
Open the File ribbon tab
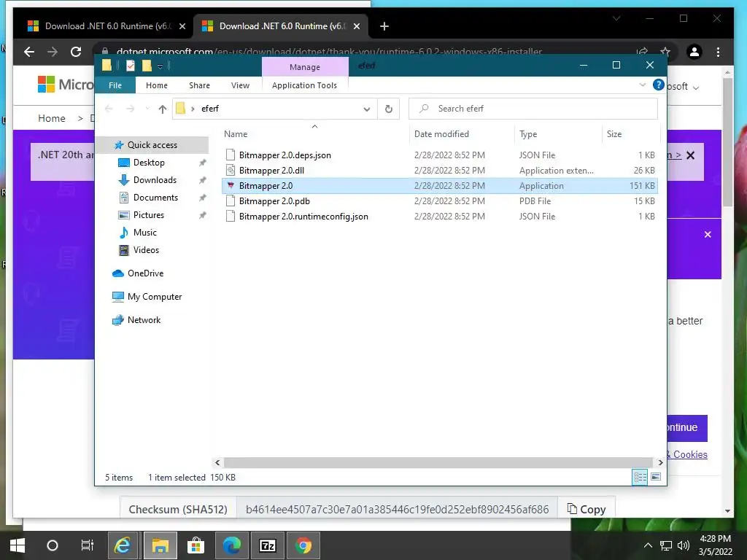coord(115,85)
